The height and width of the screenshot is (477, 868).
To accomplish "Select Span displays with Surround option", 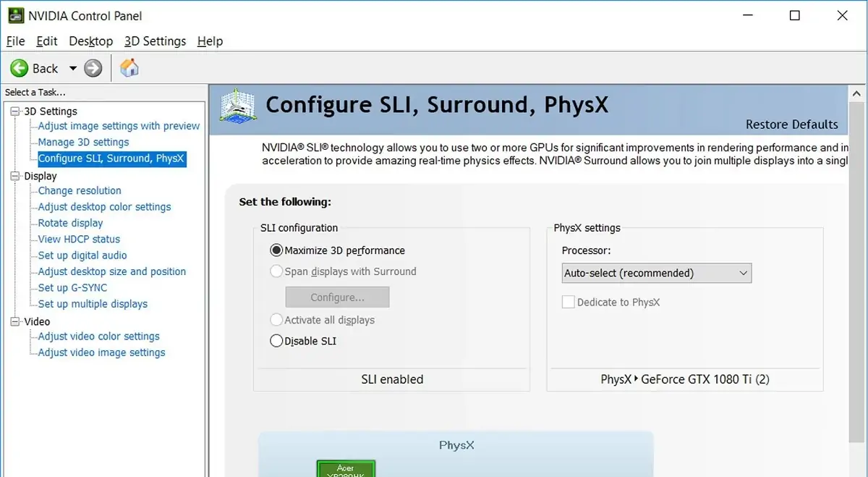I will point(276,271).
